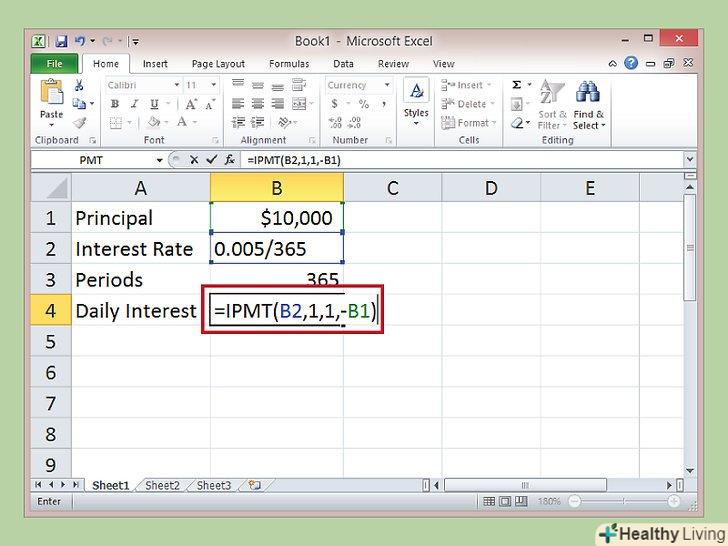Switch to Page Layout view in status bar
The width and height of the screenshot is (728, 546).
click(x=505, y=501)
